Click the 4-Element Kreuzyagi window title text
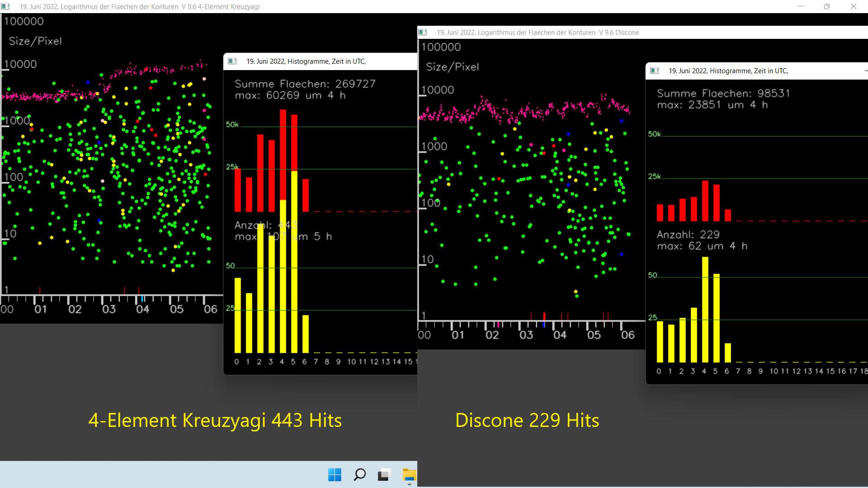The image size is (868, 488). click(140, 7)
